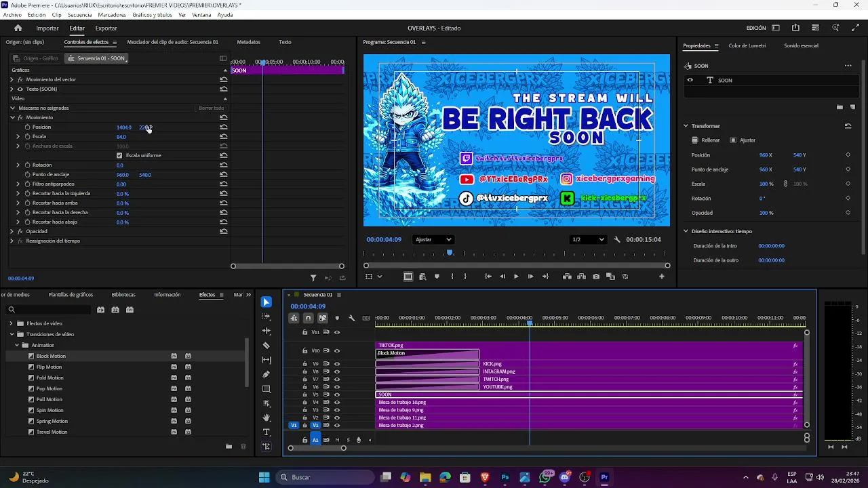Collapse the Transformar section
868x488 pixels.
point(686,126)
